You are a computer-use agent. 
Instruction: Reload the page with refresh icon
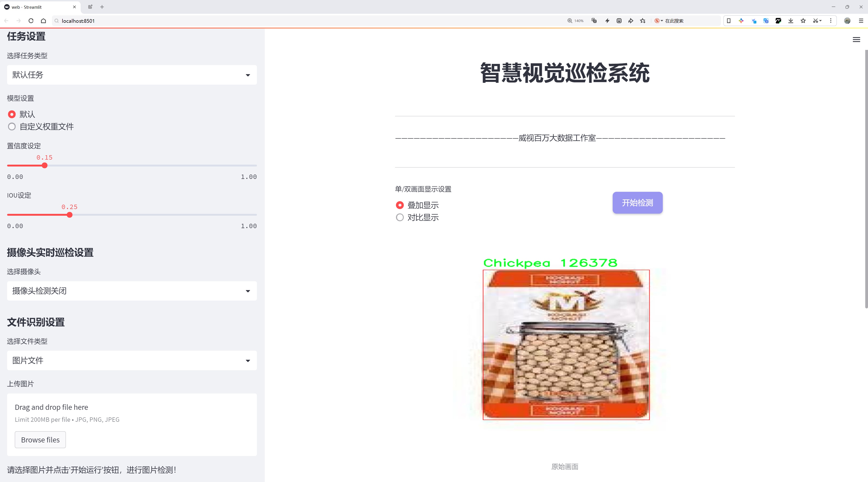(x=31, y=21)
